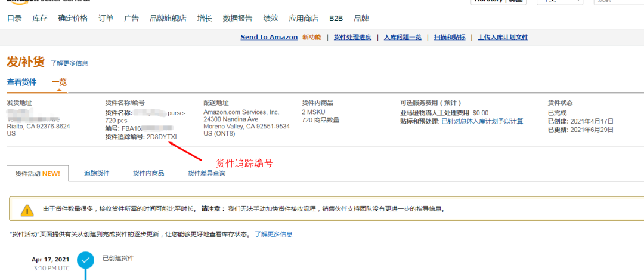Open the 上传入库计划文件 link
Image resolution: width=644 pixels, height=280 pixels.
click(x=503, y=37)
